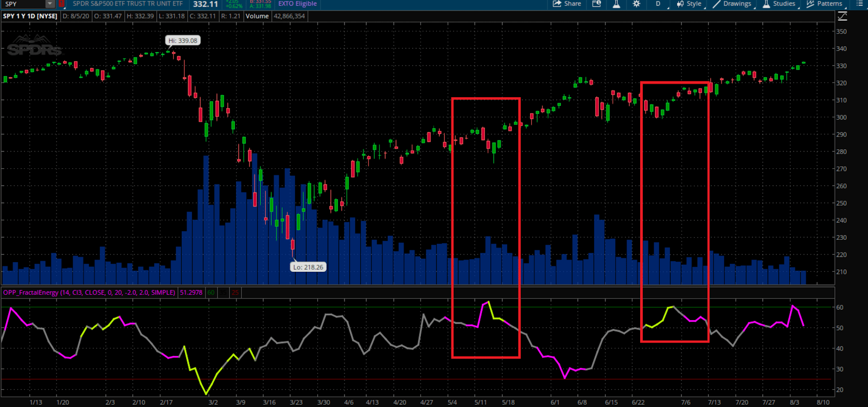This screenshot has height=407, width=868.
Task: Open the flask Edit Studies icon
Action: (616, 4)
